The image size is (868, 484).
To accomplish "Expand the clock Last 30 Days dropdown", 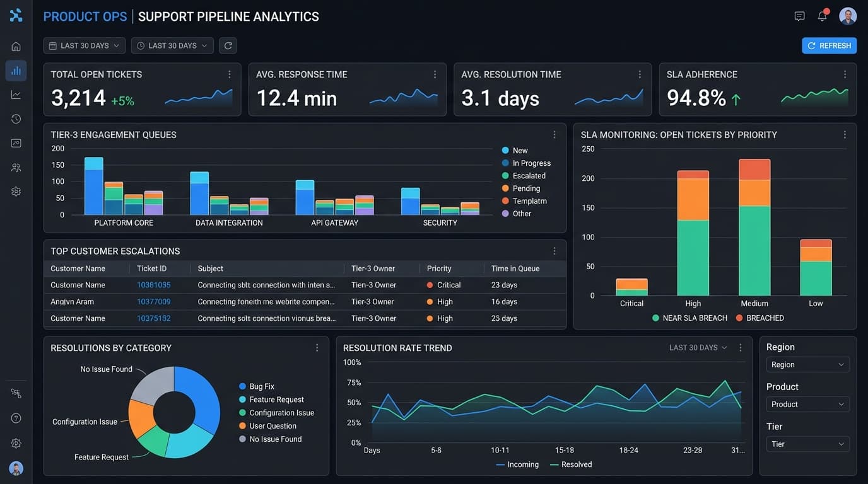I will click(x=172, y=45).
